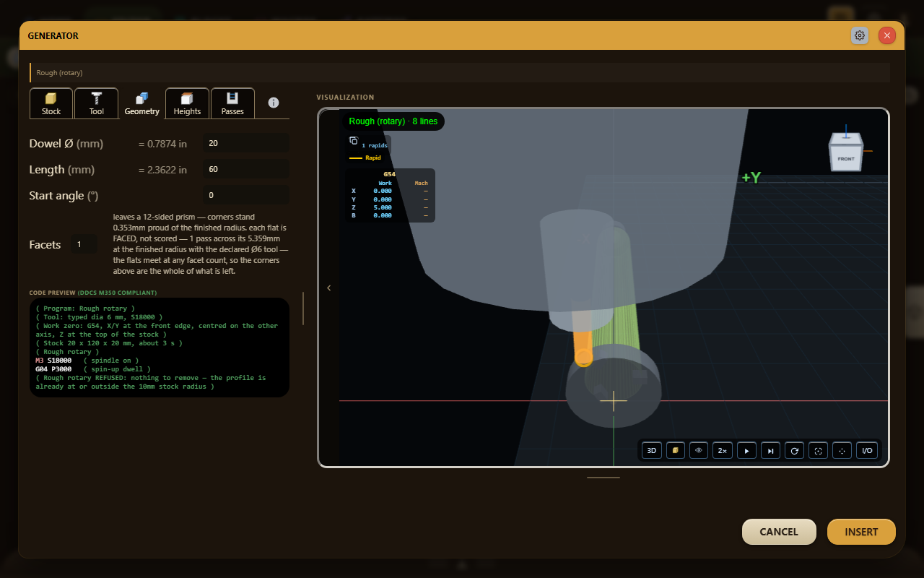924x578 pixels.
Task: Click the Start angle input
Action: (246, 195)
